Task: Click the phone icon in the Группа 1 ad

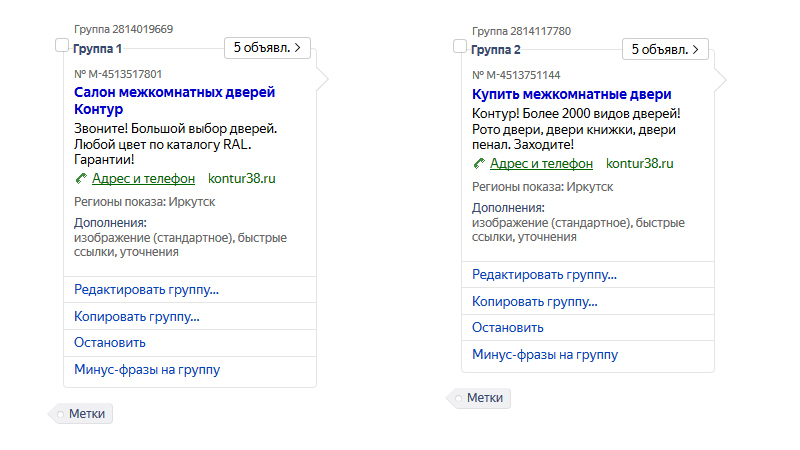Action: pos(81,179)
